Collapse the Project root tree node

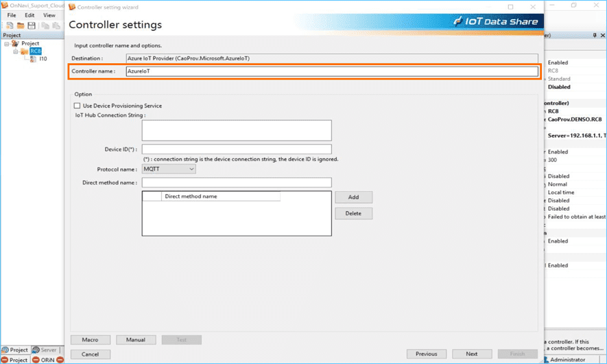click(x=7, y=44)
